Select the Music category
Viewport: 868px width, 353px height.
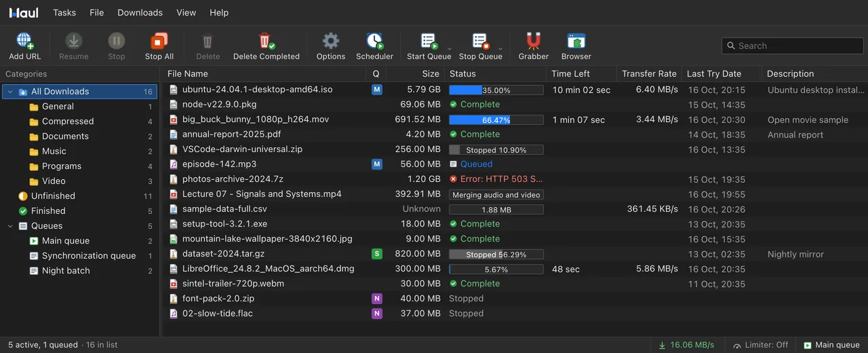[80, 151]
